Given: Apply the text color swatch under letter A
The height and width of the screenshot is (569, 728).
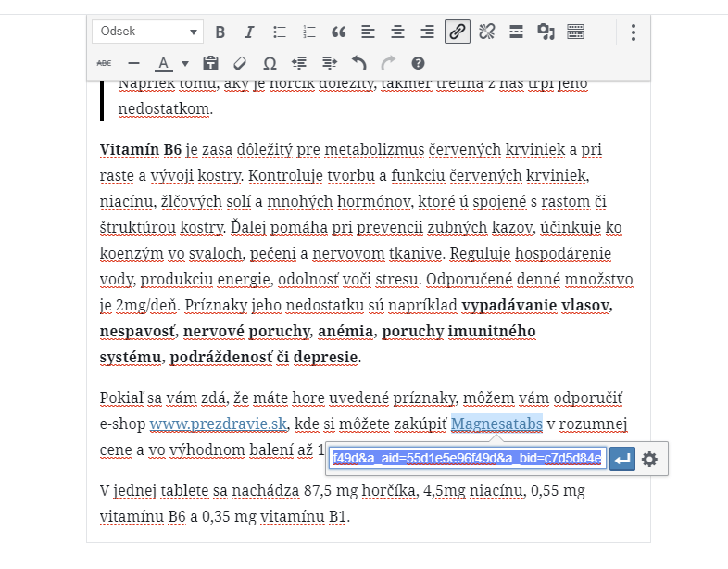Looking at the screenshot, I should 163,64.
